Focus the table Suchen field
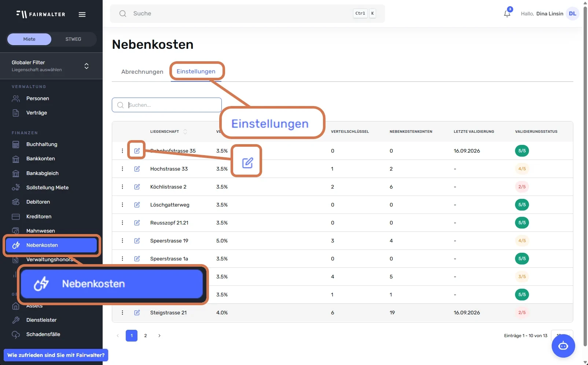Image resolution: width=588 pixels, height=365 pixels. pyautogui.click(x=167, y=105)
